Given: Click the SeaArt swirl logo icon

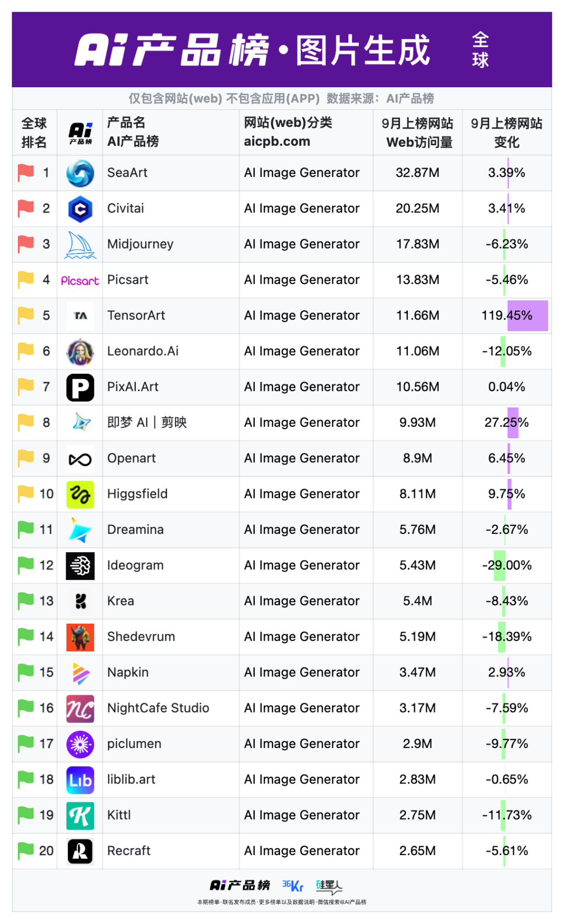Looking at the screenshot, I should (x=80, y=173).
